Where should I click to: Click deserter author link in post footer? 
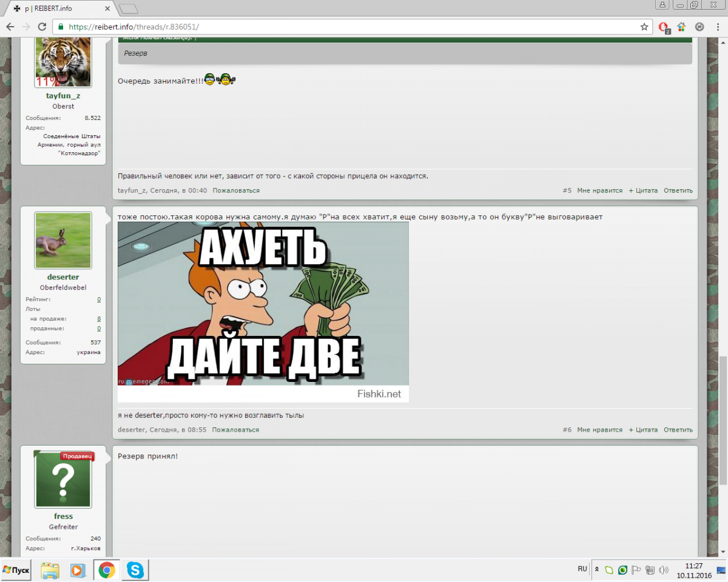(x=132, y=430)
